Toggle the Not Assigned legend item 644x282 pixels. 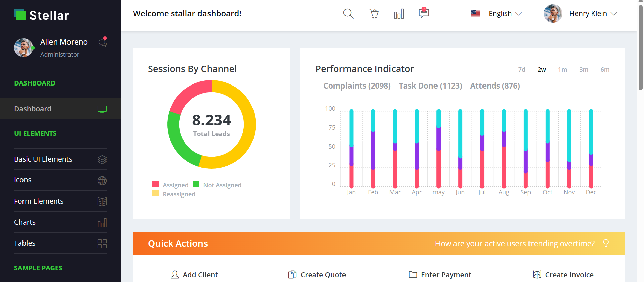[217, 185]
